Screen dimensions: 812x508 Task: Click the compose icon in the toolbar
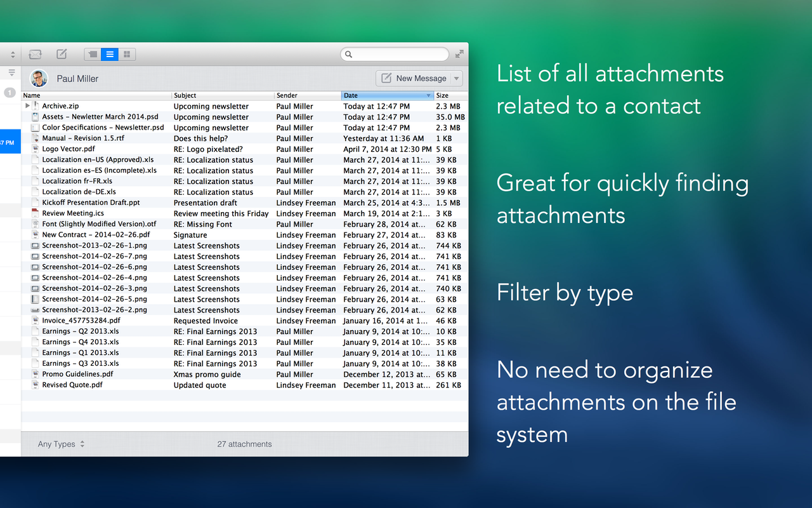coord(62,55)
